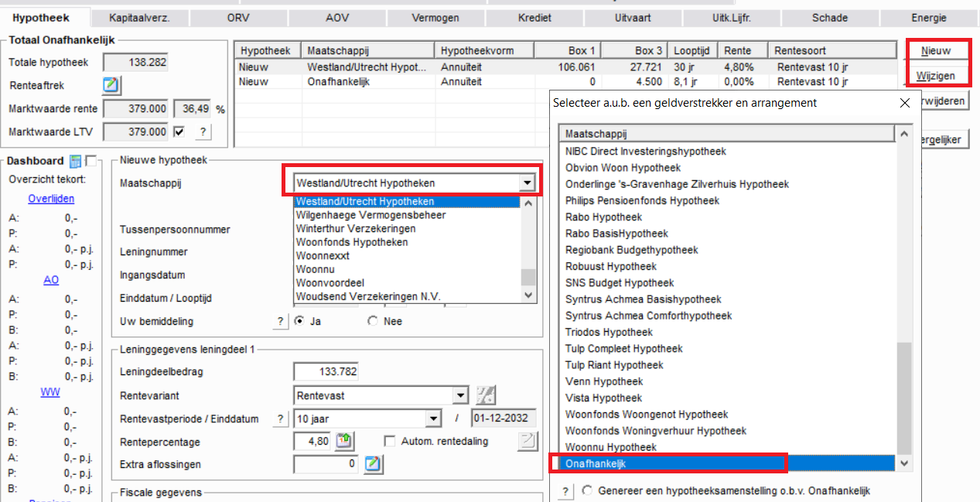
Task: Click the up arrow of the dialog list scrollbar
Action: [903, 135]
